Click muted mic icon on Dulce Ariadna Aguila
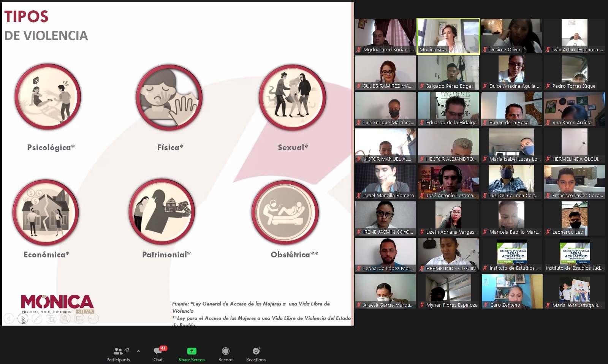Image resolution: width=608 pixels, height=364 pixels. (485, 86)
